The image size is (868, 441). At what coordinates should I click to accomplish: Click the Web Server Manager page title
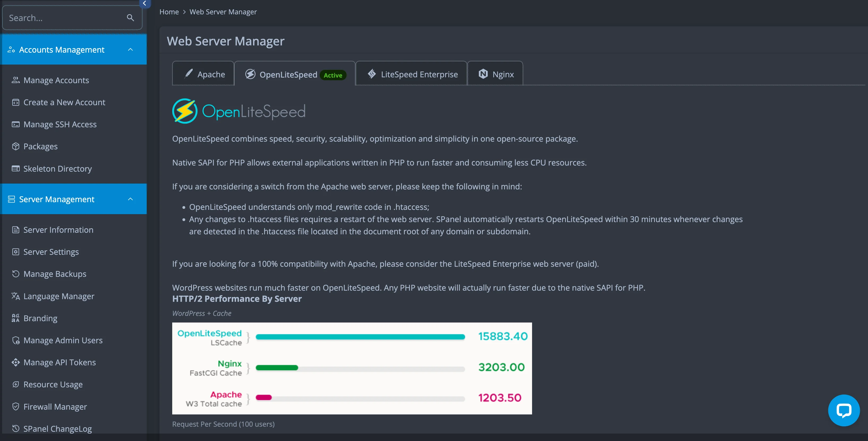tap(226, 41)
